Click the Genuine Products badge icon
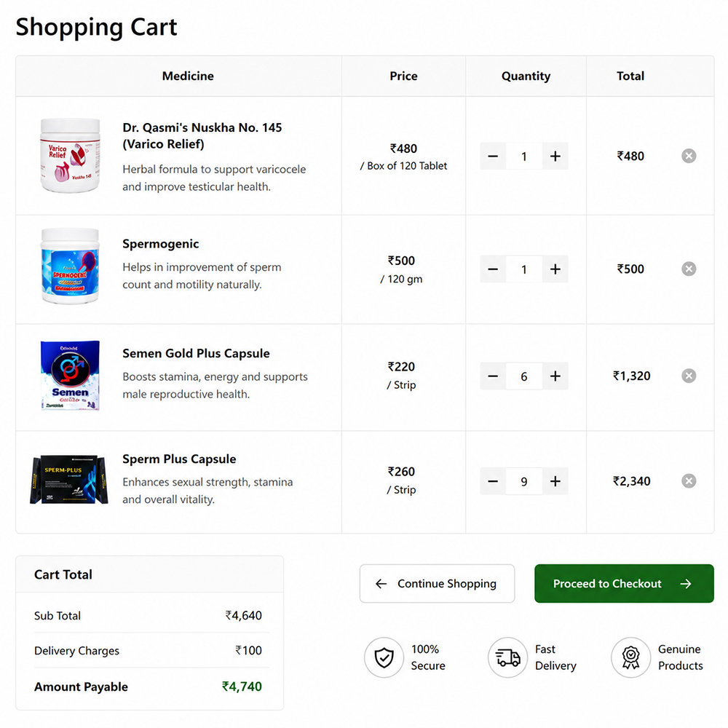 coord(630,657)
